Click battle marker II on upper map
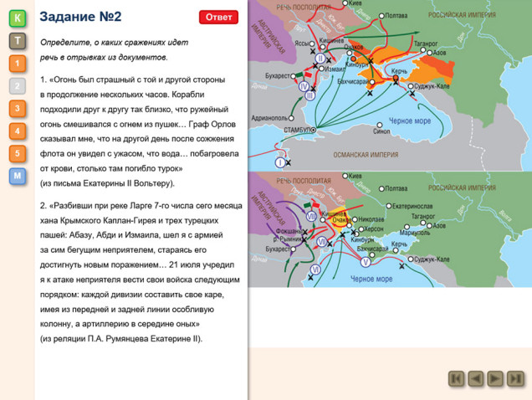 click(320, 59)
